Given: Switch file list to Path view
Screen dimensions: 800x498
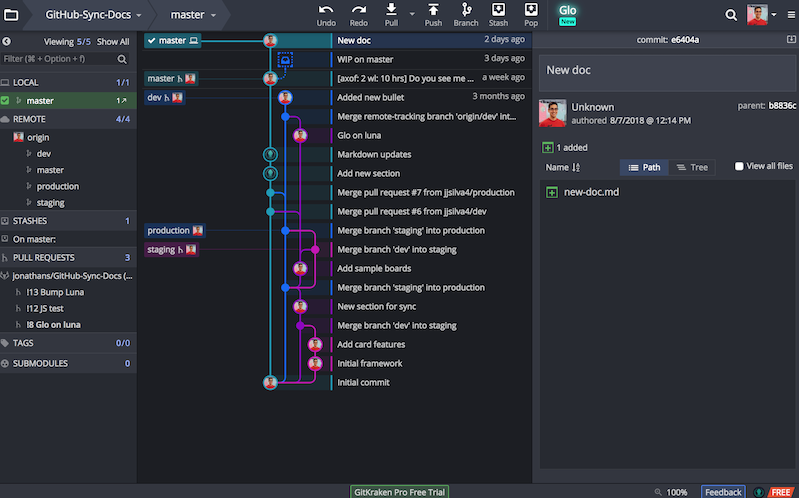Looking at the screenshot, I should (x=644, y=167).
